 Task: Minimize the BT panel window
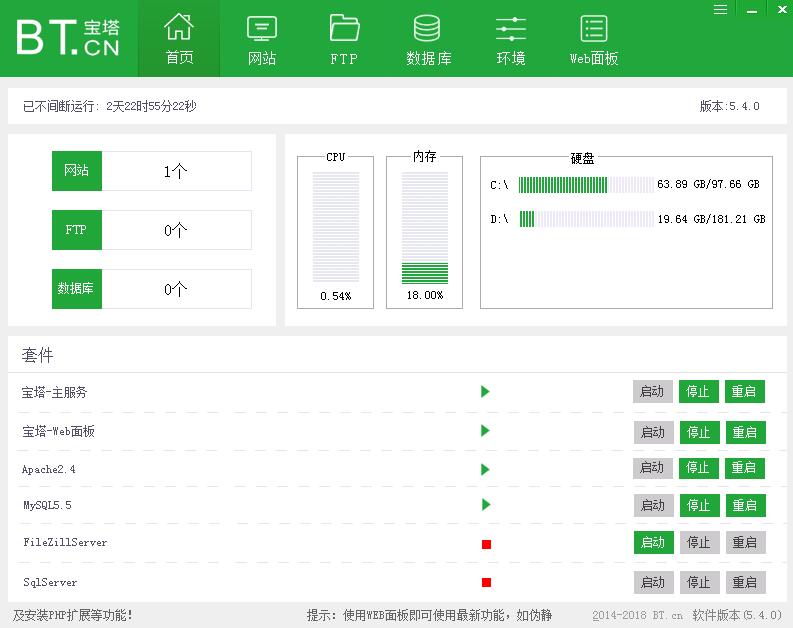(x=752, y=10)
